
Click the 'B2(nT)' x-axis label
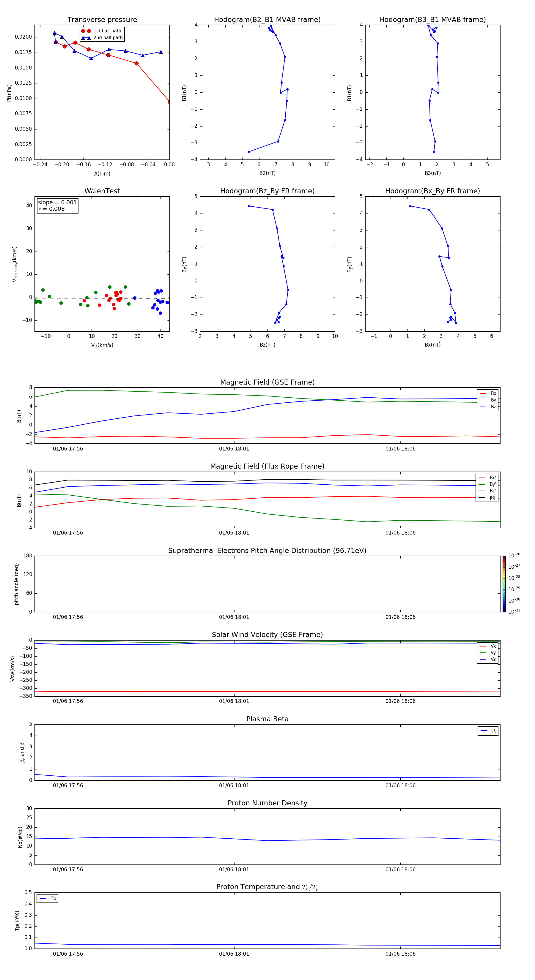(x=267, y=173)
